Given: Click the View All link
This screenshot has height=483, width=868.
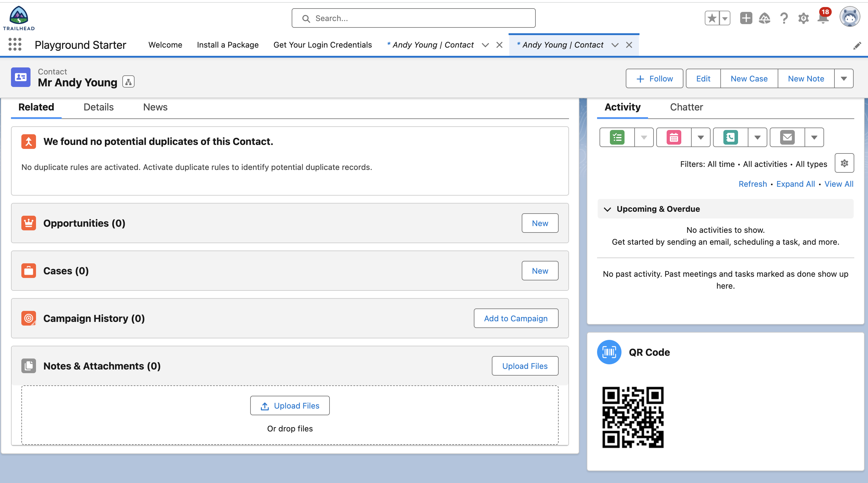Looking at the screenshot, I should [839, 184].
